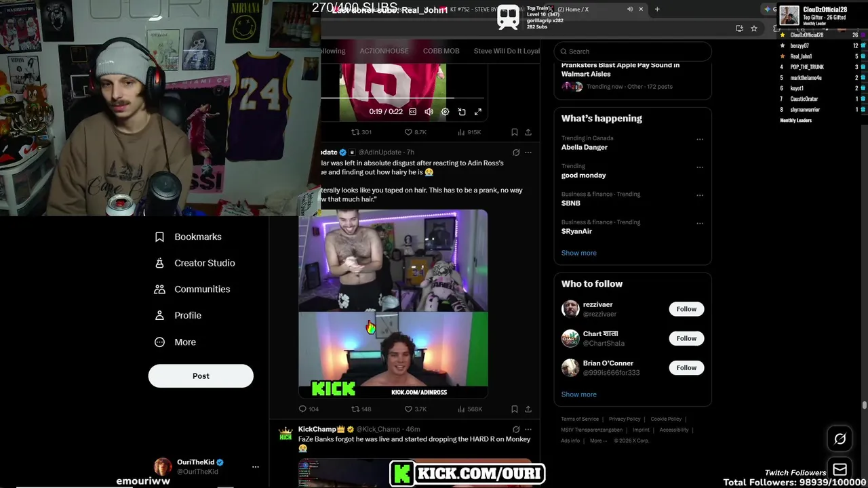The image size is (868, 488).
Task: Bookmark the AdinUpdate tweet with 568K views
Action: (x=515, y=409)
